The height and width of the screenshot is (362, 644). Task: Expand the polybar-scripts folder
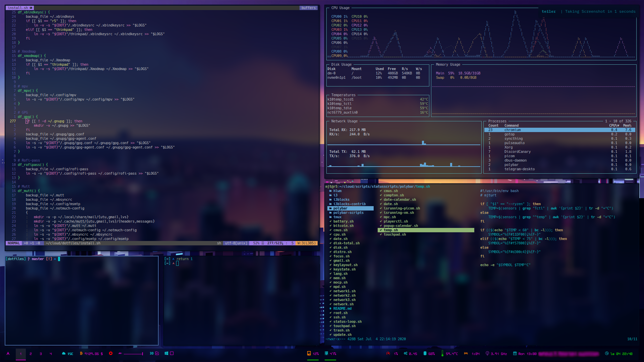click(x=348, y=213)
